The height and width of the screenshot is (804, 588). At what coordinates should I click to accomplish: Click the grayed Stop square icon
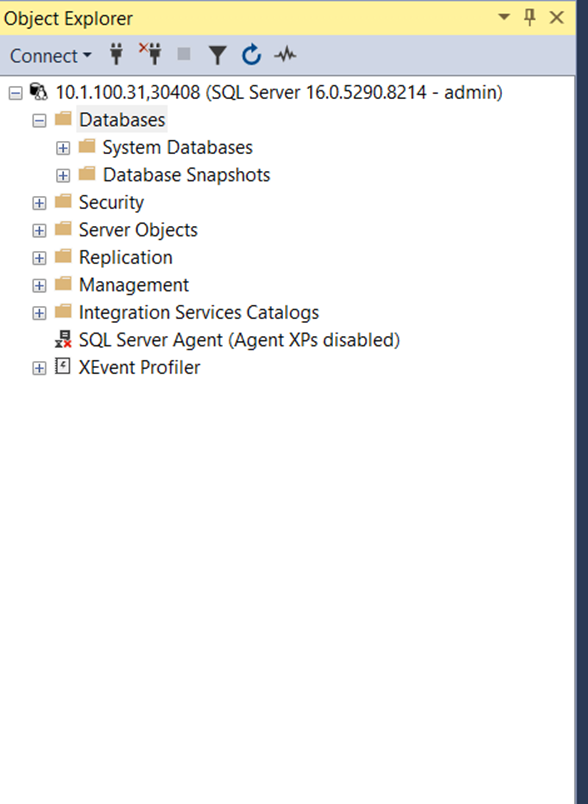184,54
